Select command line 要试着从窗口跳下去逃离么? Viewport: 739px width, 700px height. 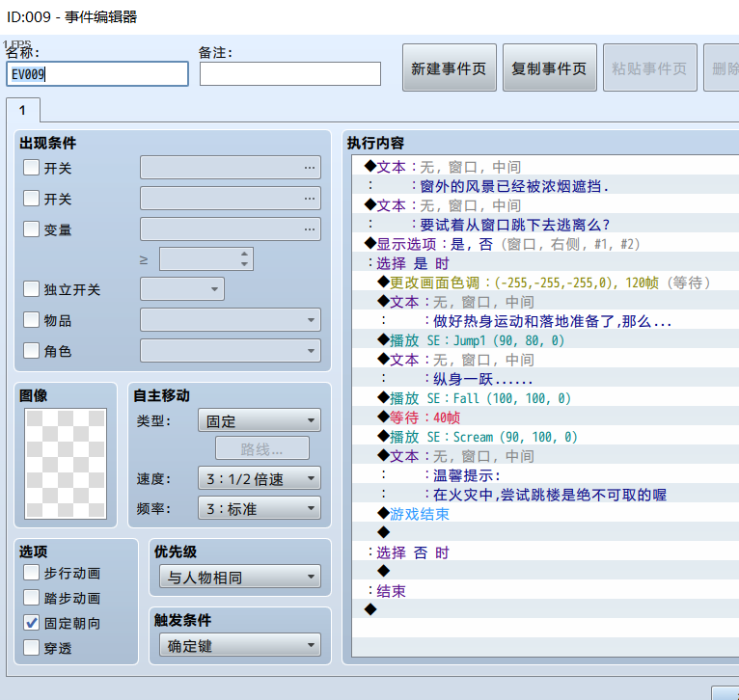pos(545,225)
